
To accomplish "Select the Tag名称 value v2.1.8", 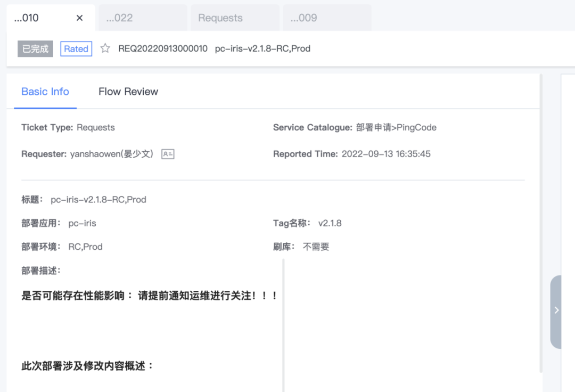I will (331, 223).
